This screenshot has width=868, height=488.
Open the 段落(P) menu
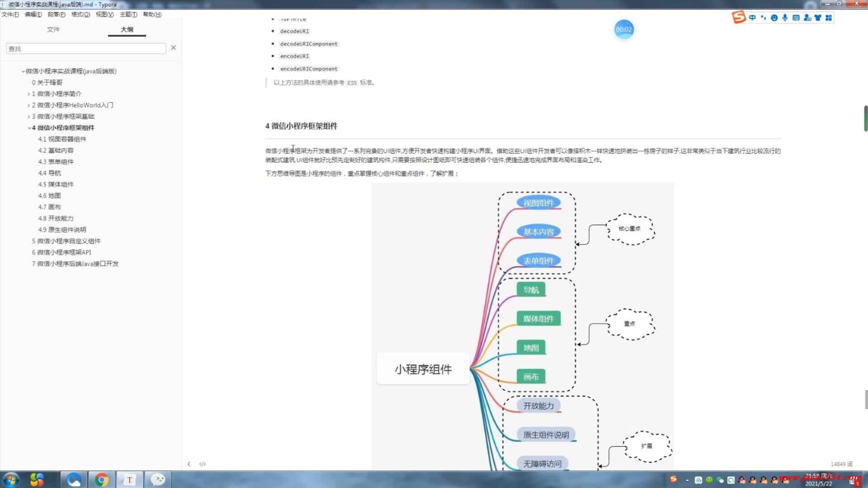[x=57, y=14]
